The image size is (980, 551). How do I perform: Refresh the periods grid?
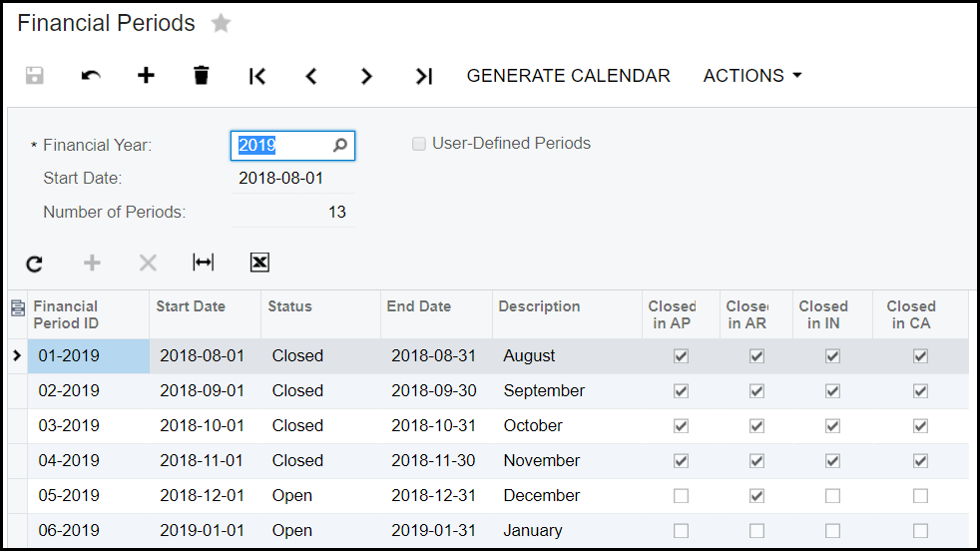35,263
